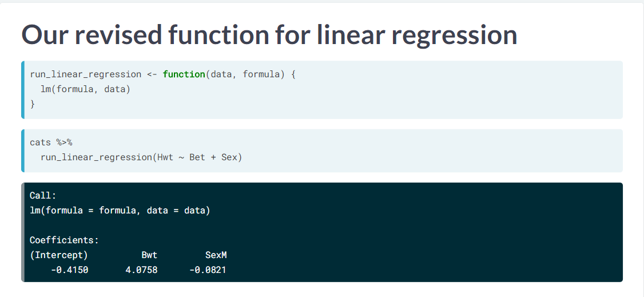Click the '(Intercept)' column header
The width and height of the screenshot is (644, 297).
tap(59, 255)
